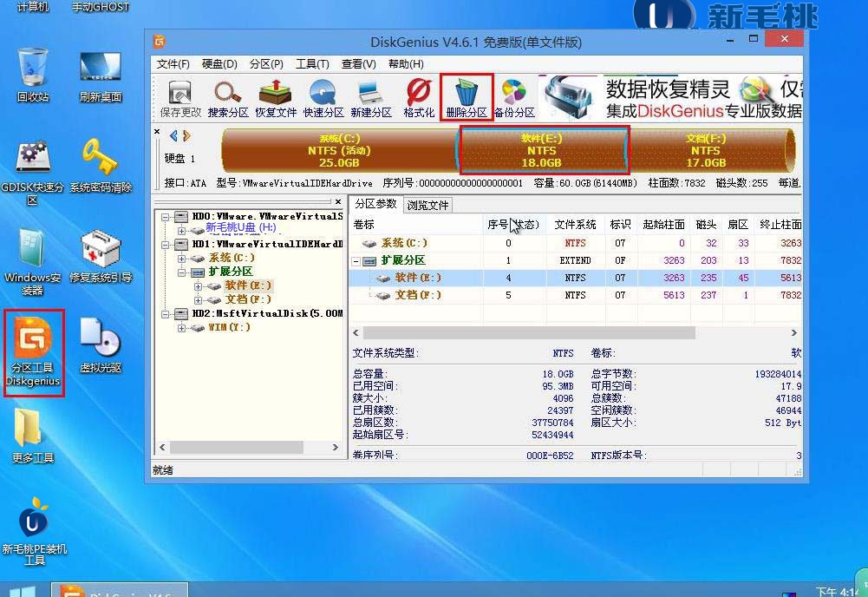Click the partition table horizontal scrollbar
The height and width of the screenshot is (597, 868).
tap(529, 333)
